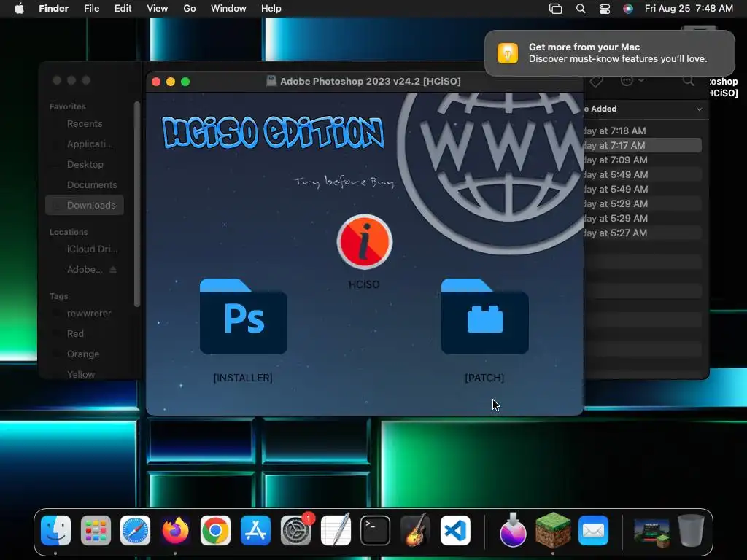Image resolution: width=747 pixels, height=560 pixels.
Task: Sort by the Date Added column chevron
Action: click(699, 109)
